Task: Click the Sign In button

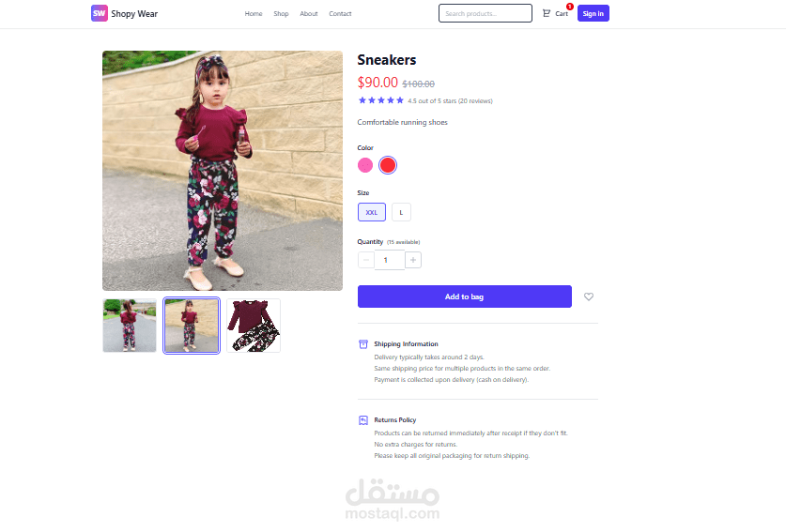Action: pyautogui.click(x=593, y=13)
